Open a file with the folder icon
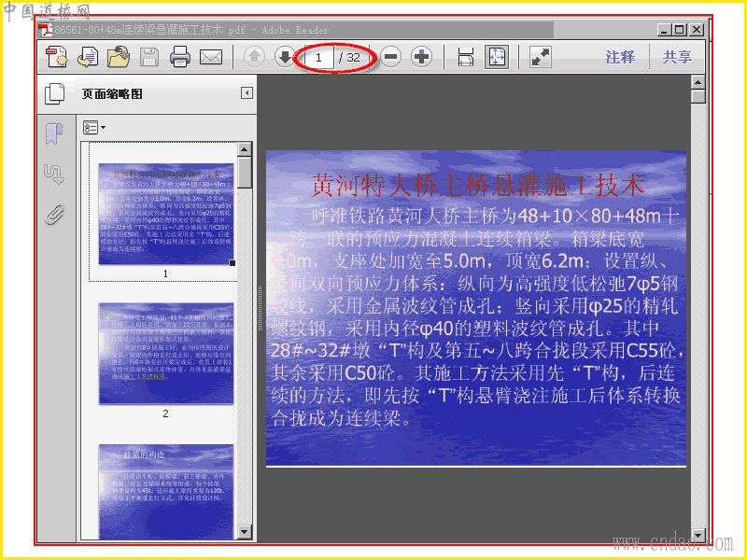This screenshot has height=560, width=747. click(119, 57)
